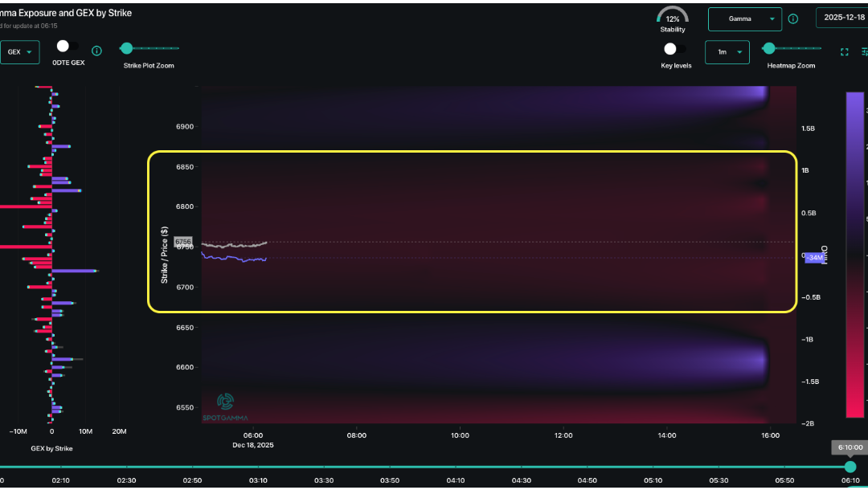Select the 6:10:00 timeline scrubber handle

pos(850,467)
